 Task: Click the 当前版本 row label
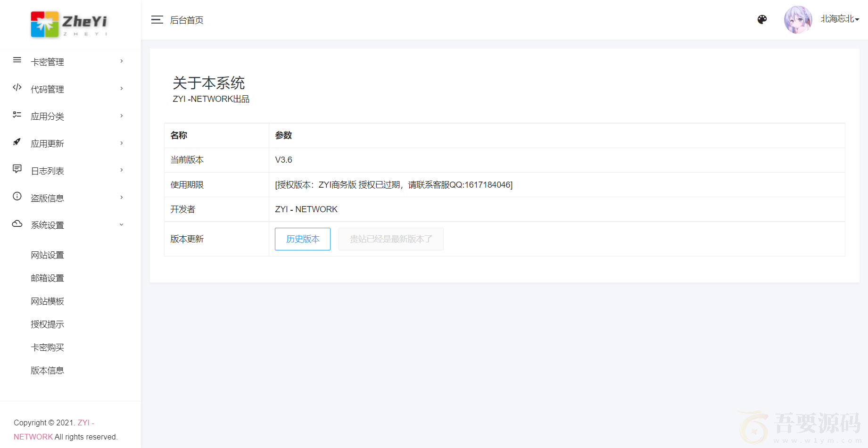click(187, 160)
